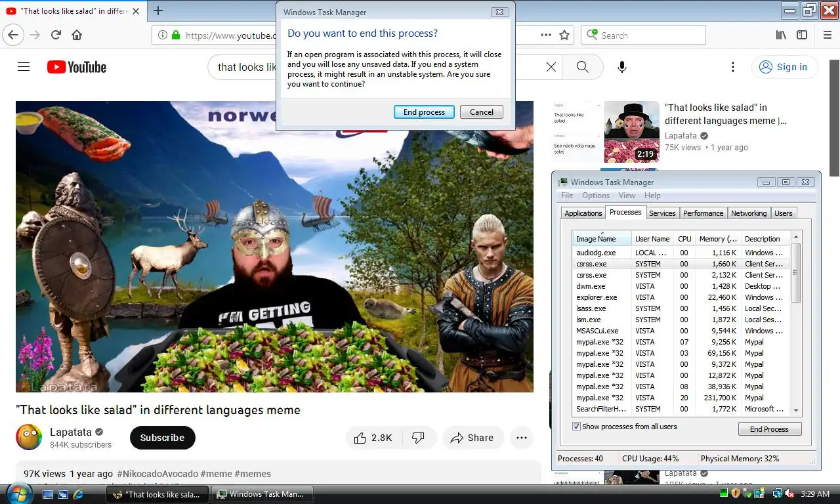Reload the YouTube page
This screenshot has height=504, width=840.
coord(56,35)
